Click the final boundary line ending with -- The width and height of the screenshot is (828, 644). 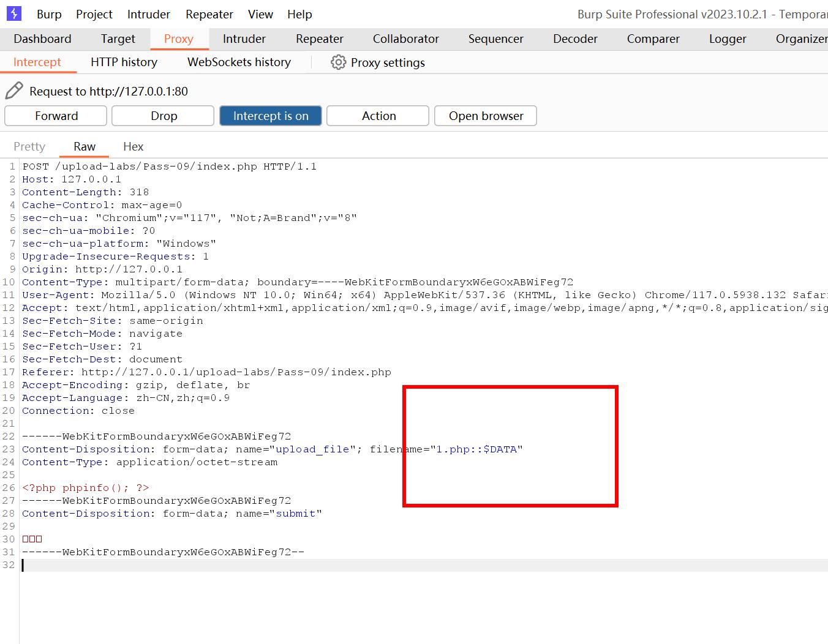tap(163, 552)
